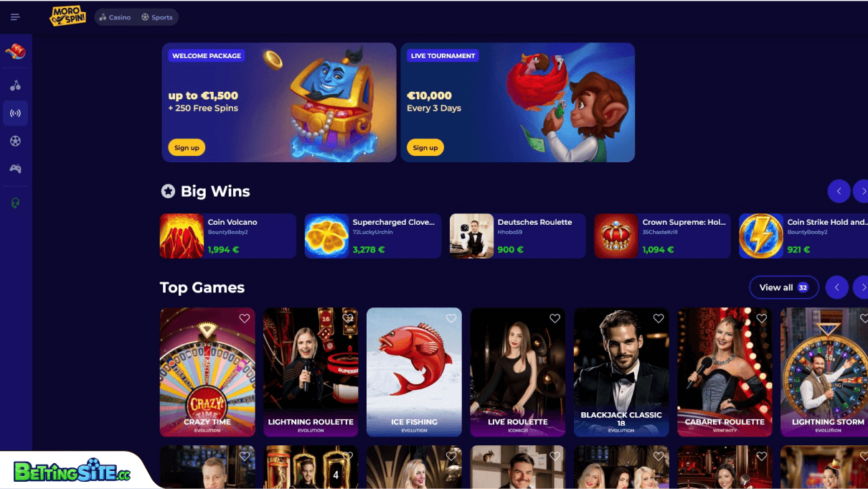Open the soccer ball sports icon in sidebar
The height and width of the screenshot is (489, 868).
15,141
